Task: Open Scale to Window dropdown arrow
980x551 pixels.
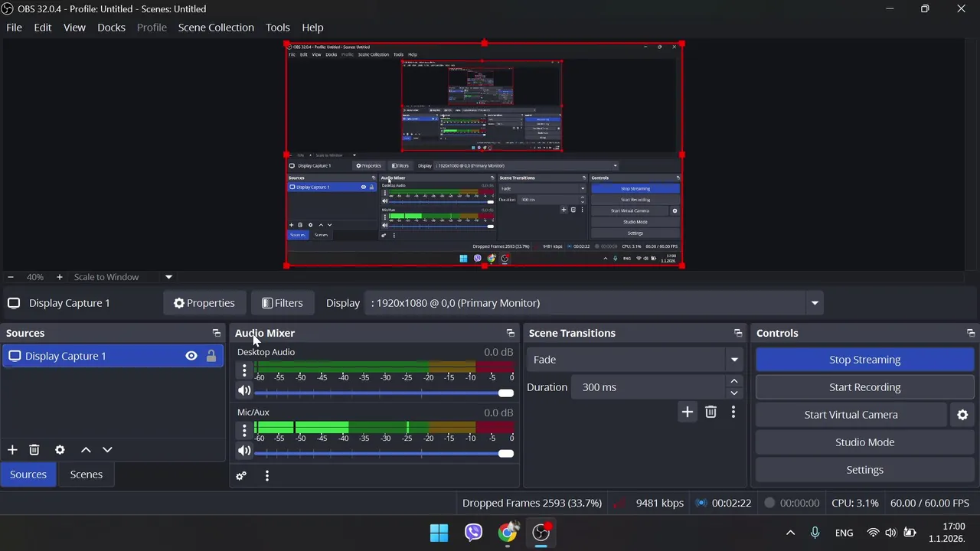Action: coord(168,277)
